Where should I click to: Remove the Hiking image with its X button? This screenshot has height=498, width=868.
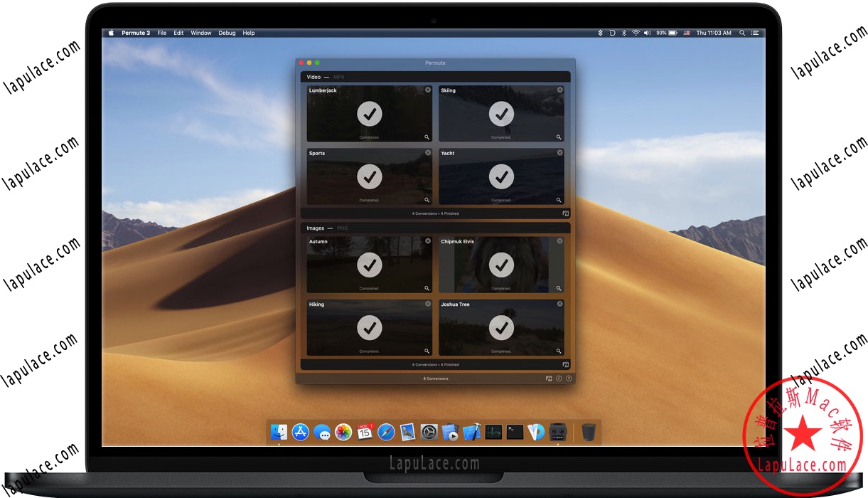(427, 304)
